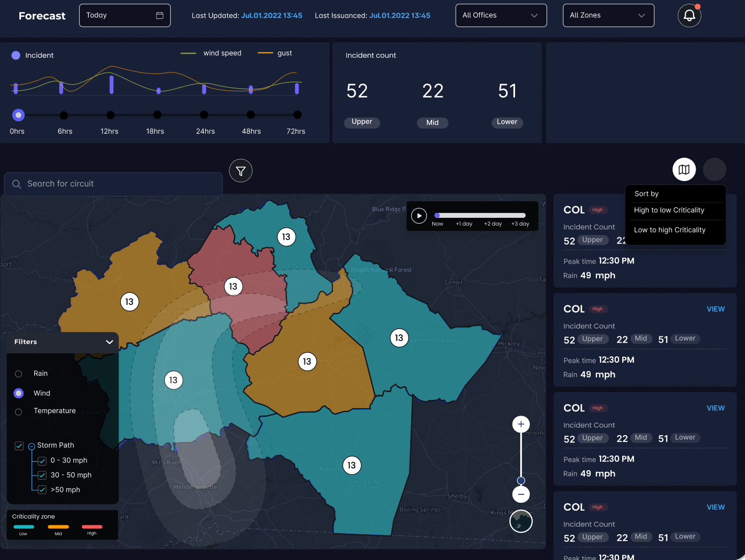Play the forecast timeline animation
The height and width of the screenshot is (560, 745).
(419, 216)
